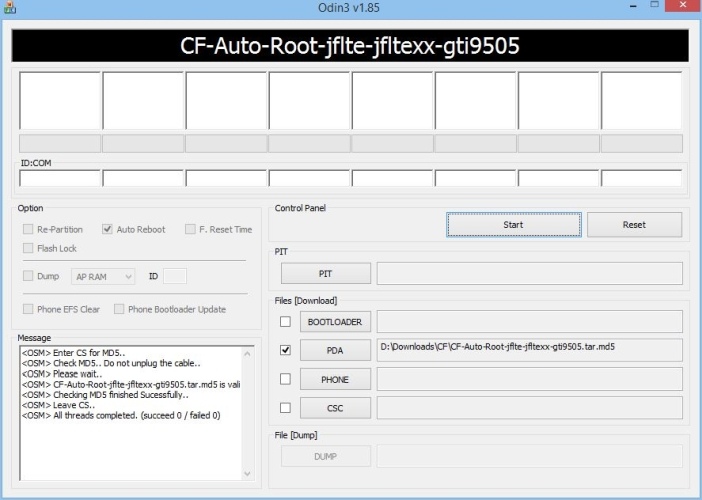Uncheck the PDA file checkbox
Screen dimensions: 702x500
pyautogui.click(x=285, y=350)
